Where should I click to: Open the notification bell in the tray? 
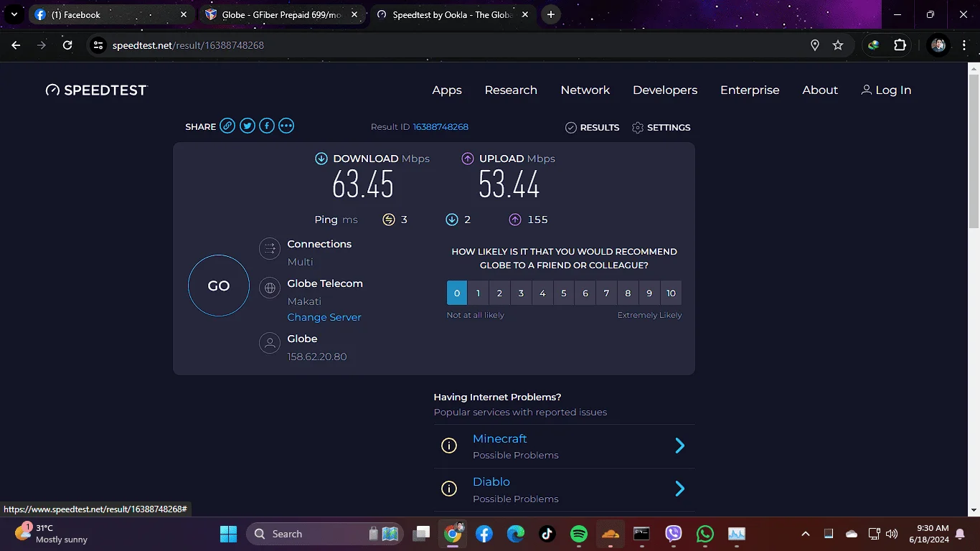tap(960, 534)
